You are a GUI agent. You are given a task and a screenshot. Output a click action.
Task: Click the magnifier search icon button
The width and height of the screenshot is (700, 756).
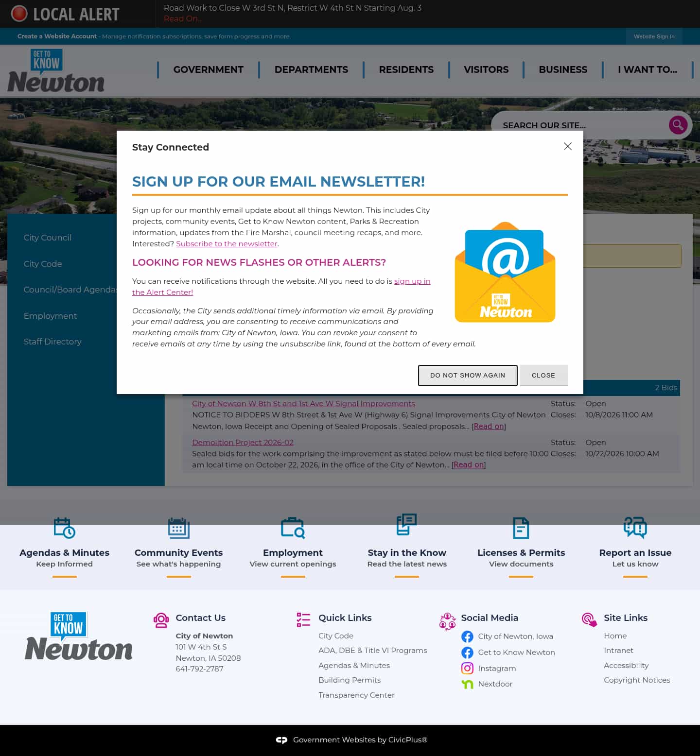click(x=678, y=125)
